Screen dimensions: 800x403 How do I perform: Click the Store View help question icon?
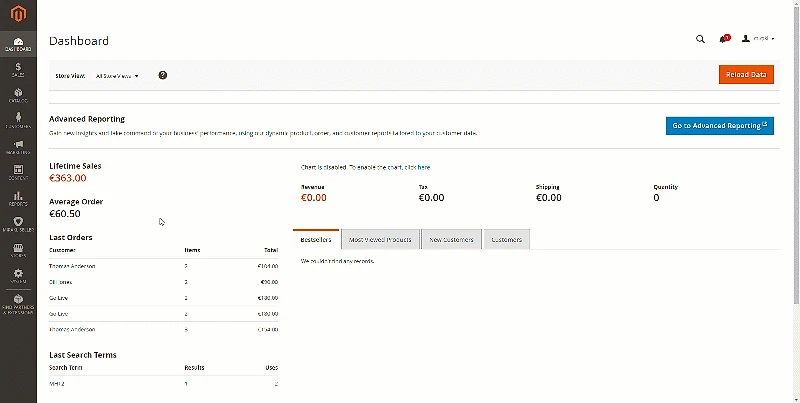[x=163, y=75]
